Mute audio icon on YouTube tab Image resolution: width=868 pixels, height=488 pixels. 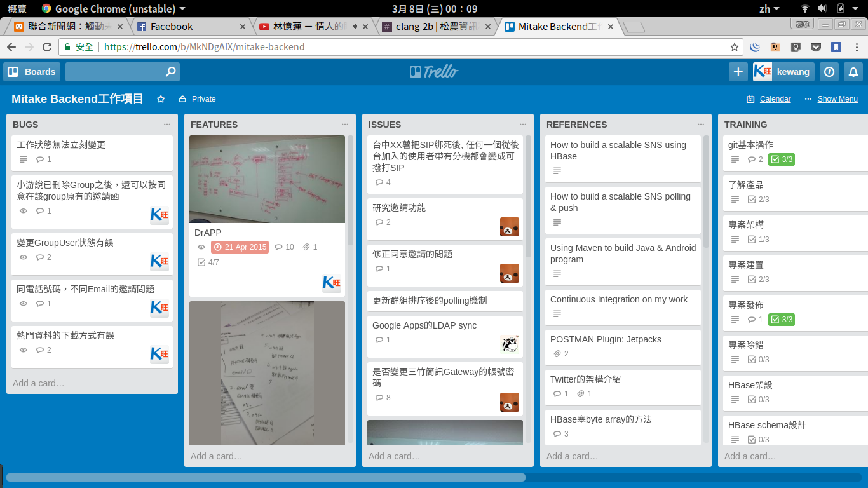click(356, 27)
